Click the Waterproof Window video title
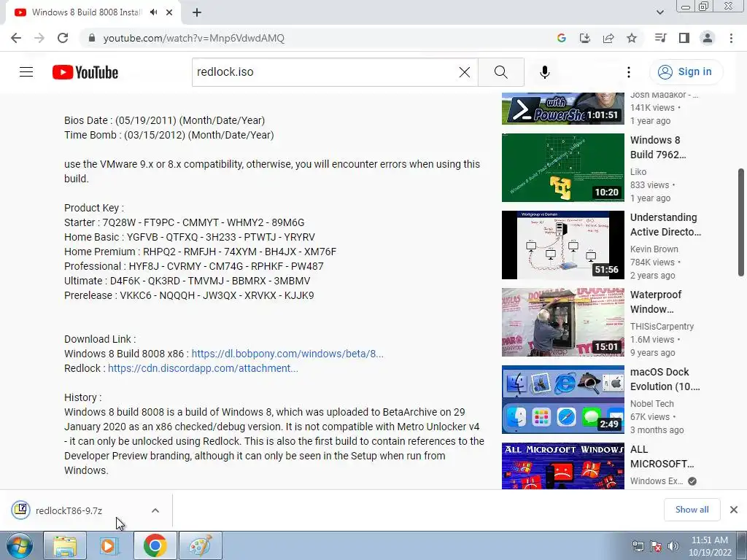747x560 pixels. tap(656, 302)
